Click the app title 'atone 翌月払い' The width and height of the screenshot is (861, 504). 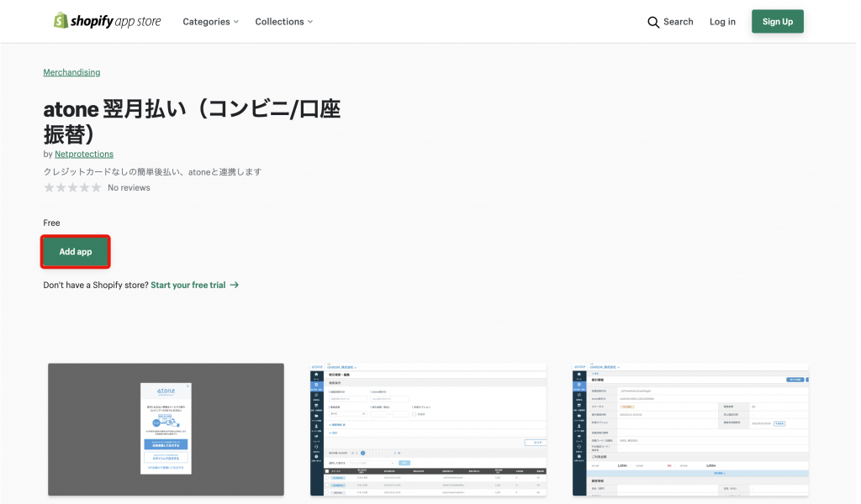point(192,122)
